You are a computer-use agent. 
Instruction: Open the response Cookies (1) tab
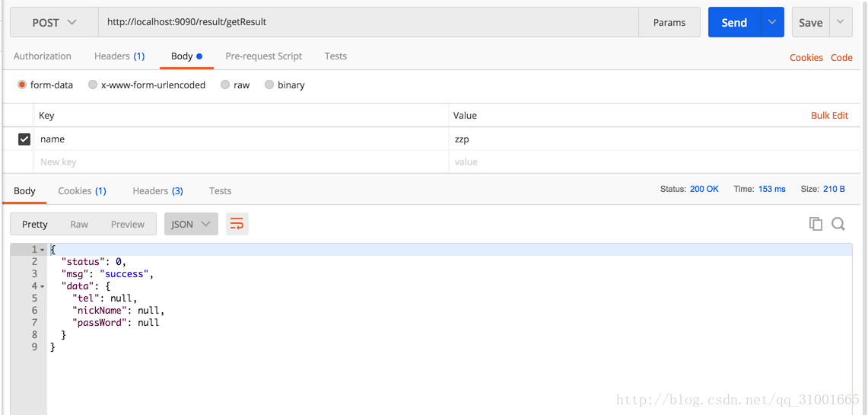click(x=82, y=190)
